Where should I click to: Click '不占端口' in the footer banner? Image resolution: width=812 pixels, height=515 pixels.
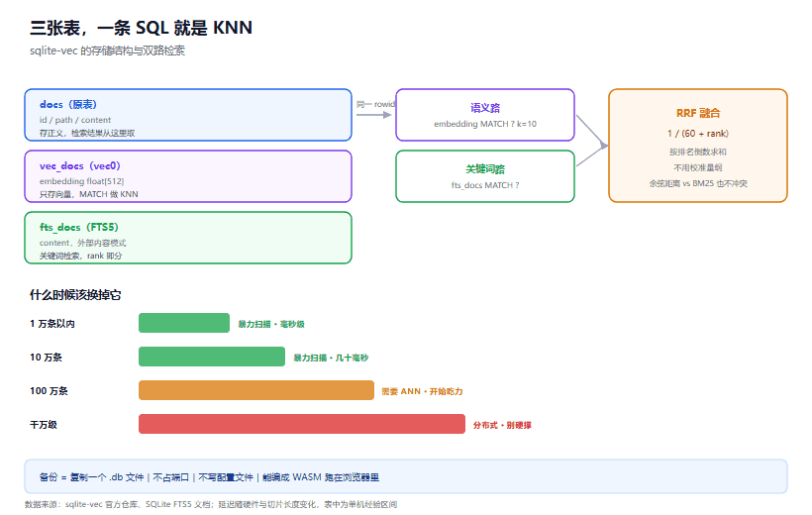171,477
